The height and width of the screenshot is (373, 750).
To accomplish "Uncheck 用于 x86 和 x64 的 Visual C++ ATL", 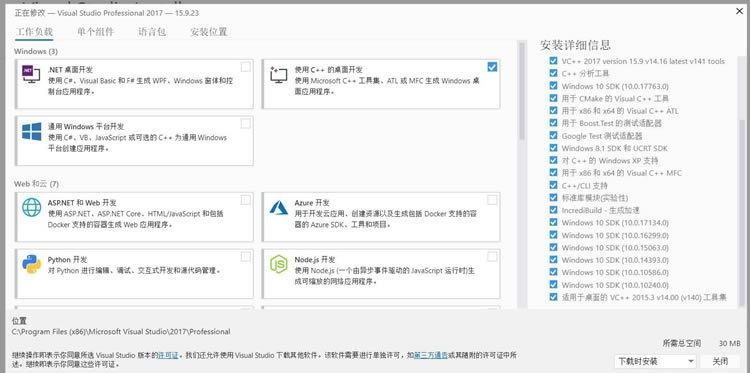I will (553, 111).
